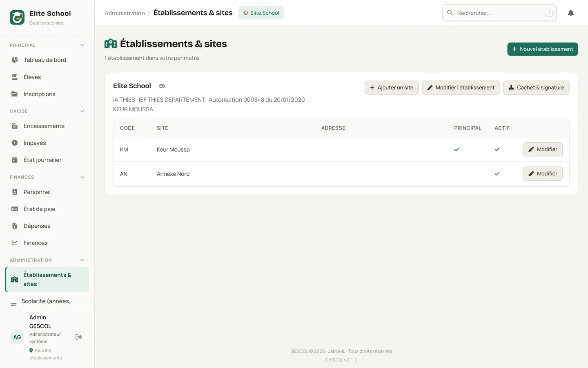Click Ajouter un site button
The height and width of the screenshot is (368, 588).
pyautogui.click(x=392, y=88)
